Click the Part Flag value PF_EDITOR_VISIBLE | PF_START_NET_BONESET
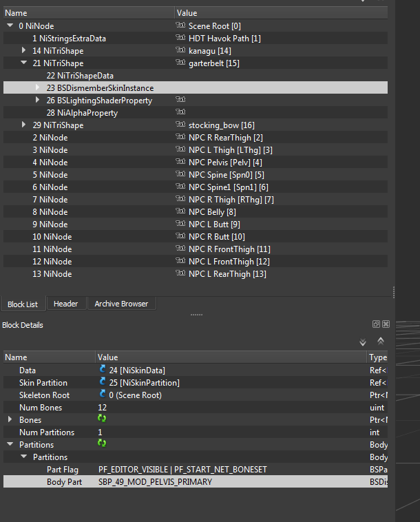Image resolution: width=420 pixels, height=522 pixels. click(182, 470)
